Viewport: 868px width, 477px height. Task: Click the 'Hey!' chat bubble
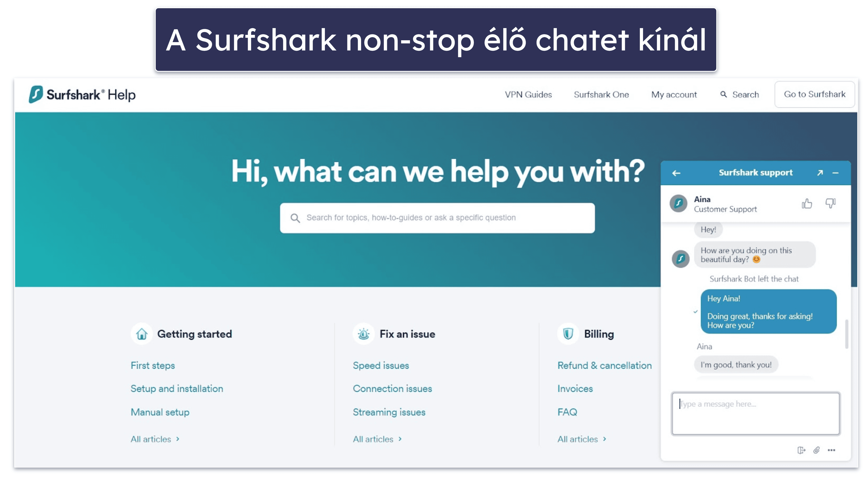pos(708,230)
